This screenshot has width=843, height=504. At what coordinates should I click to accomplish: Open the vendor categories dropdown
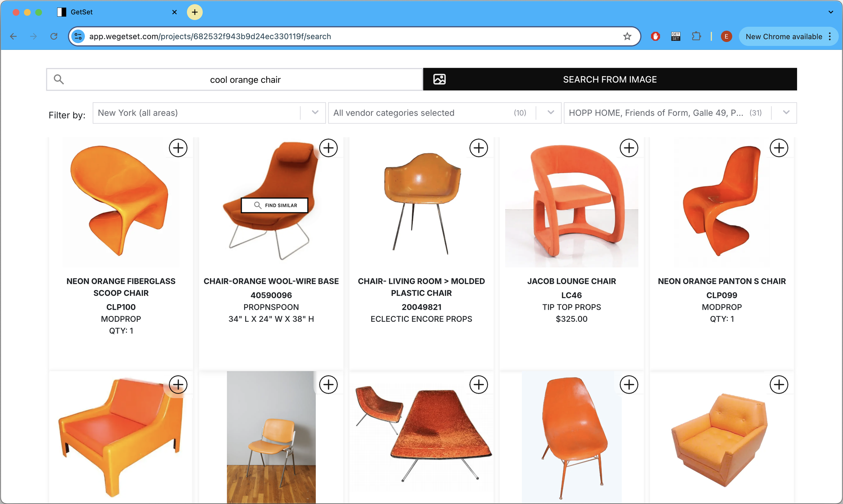(x=550, y=113)
